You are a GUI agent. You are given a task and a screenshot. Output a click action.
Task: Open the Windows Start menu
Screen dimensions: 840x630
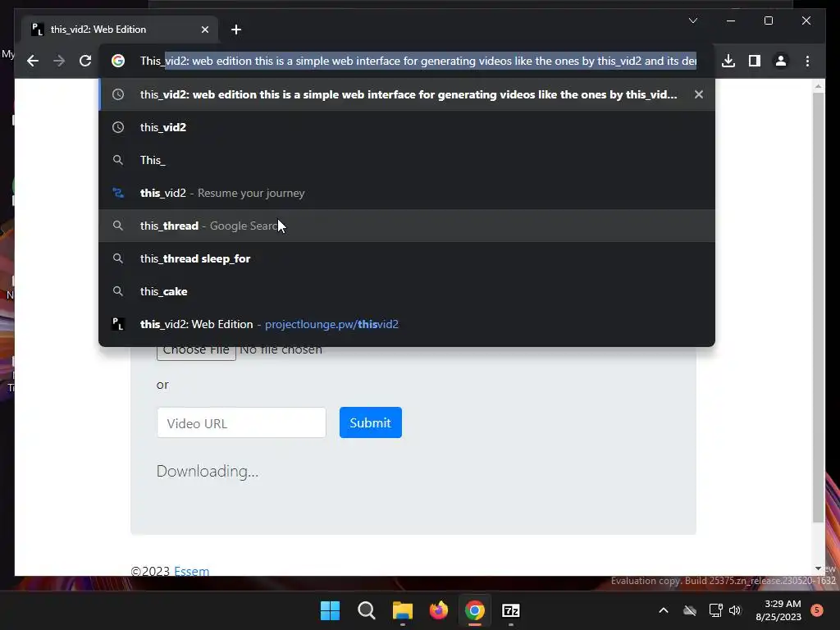click(330, 610)
